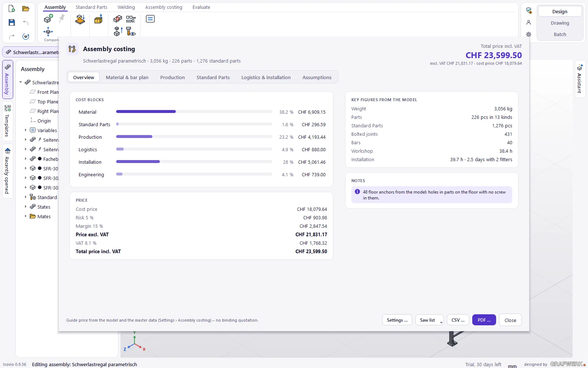Expand the Mates tree node
Image resolution: width=588 pixels, height=368 pixels.
click(x=26, y=216)
